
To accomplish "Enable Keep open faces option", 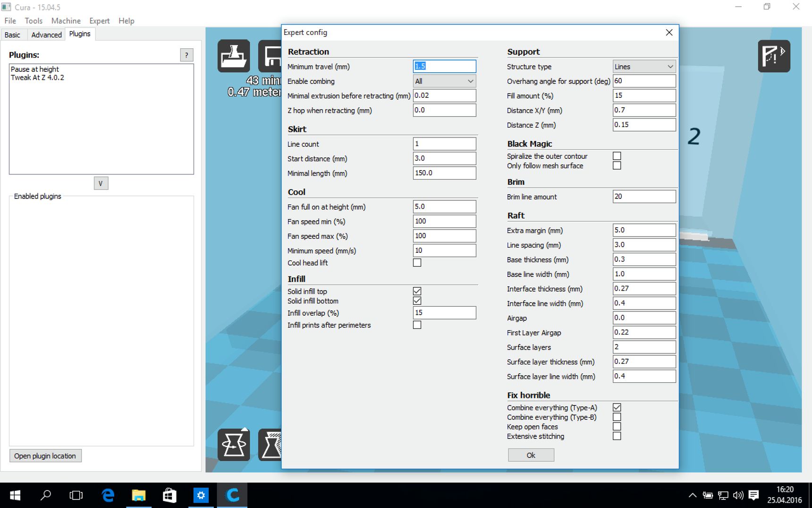I will [x=617, y=426].
